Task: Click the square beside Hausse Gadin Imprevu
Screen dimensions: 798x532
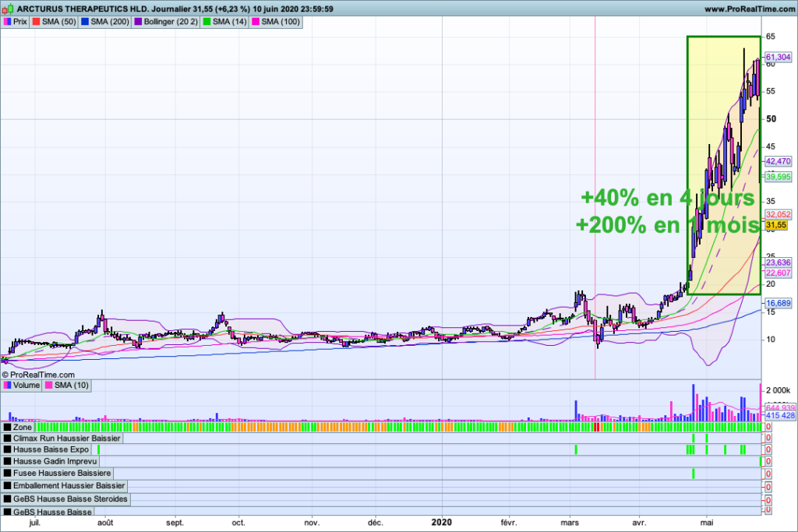Action: coord(7,461)
